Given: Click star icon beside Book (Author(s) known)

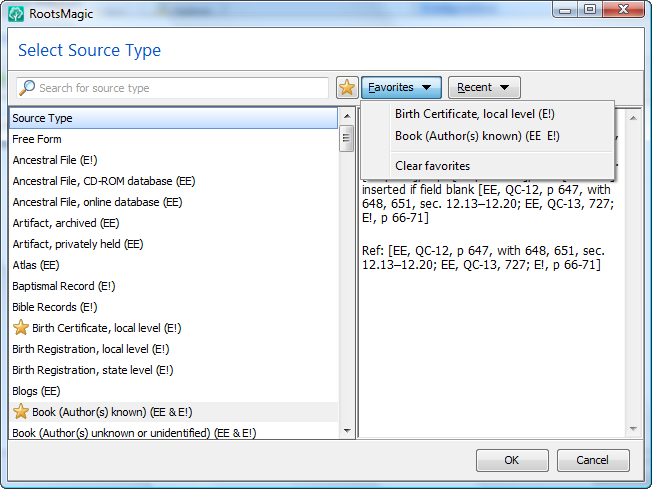Looking at the screenshot, I should tap(21, 412).
